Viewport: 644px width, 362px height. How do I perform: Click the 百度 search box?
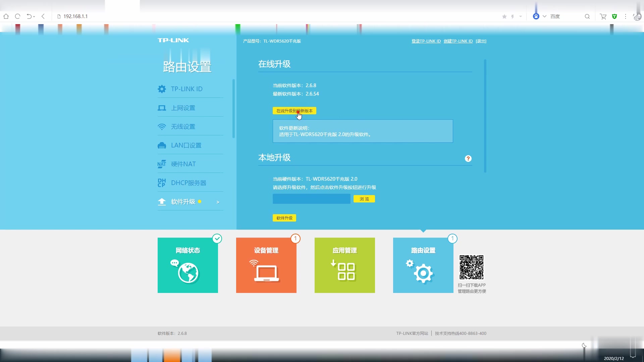click(565, 16)
